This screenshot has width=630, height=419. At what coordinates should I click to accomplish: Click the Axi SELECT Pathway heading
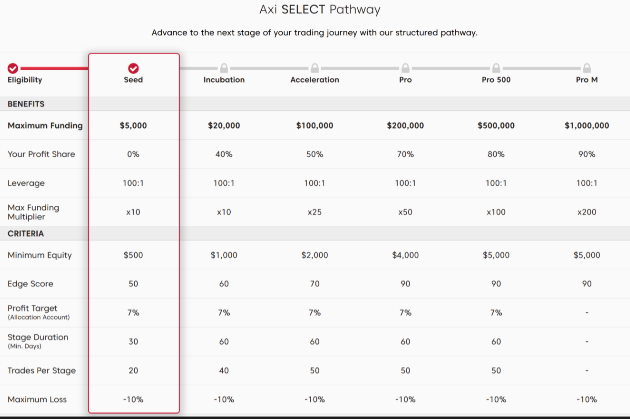(315, 10)
